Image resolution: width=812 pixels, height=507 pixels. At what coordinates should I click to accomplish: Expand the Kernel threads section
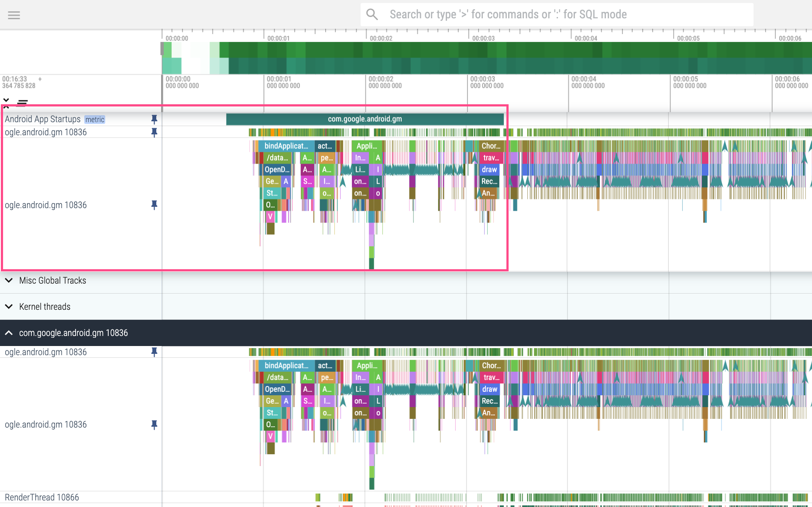(x=9, y=306)
